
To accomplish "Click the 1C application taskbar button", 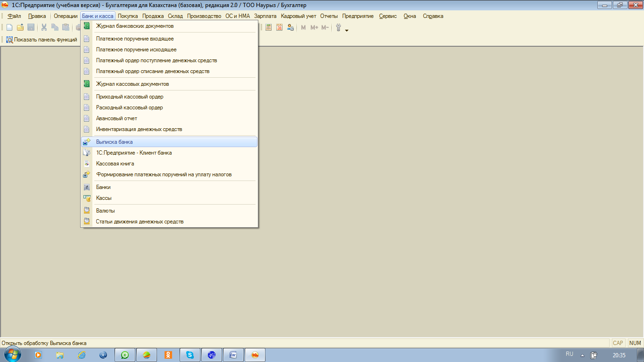I will coord(255,354).
